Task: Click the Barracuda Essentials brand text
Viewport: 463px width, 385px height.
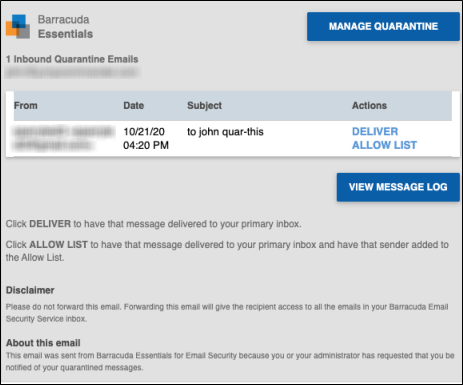Action: pos(65,27)
